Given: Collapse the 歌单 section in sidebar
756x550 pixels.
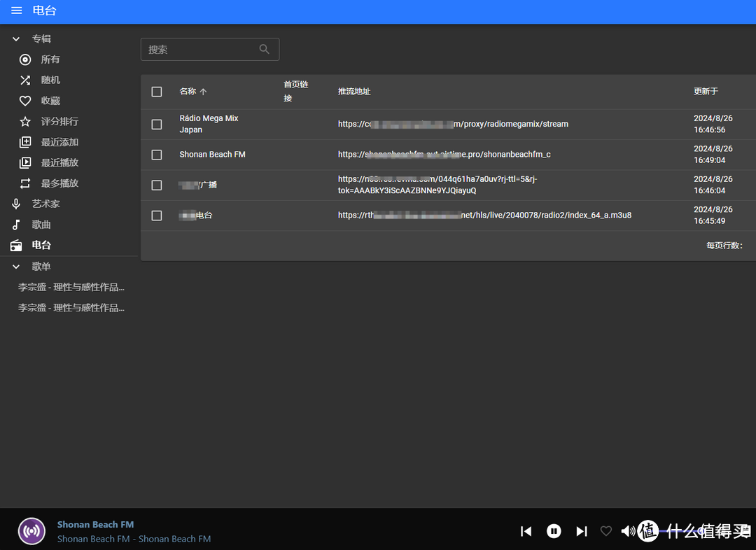Looking at the screenshot, I should [16, 267].
